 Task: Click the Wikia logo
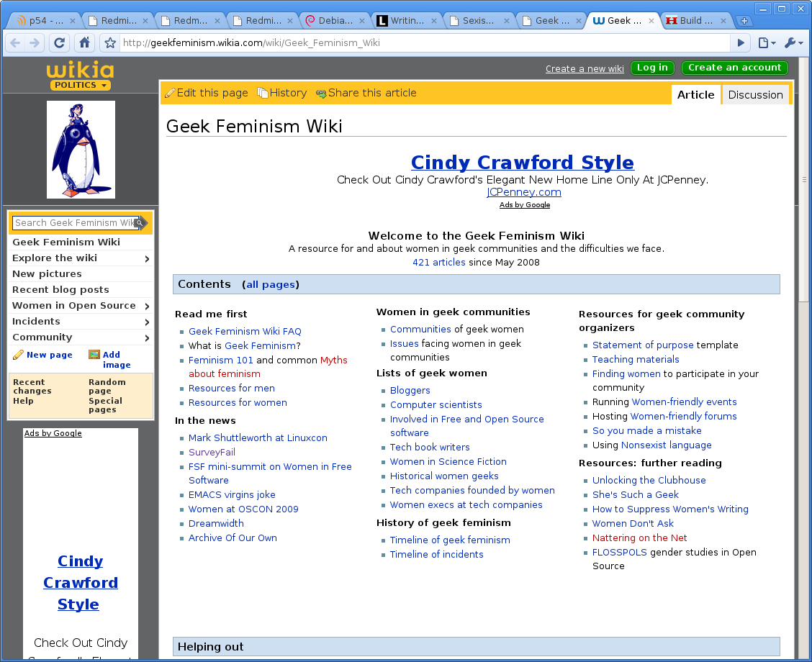(x=81, y=69)
